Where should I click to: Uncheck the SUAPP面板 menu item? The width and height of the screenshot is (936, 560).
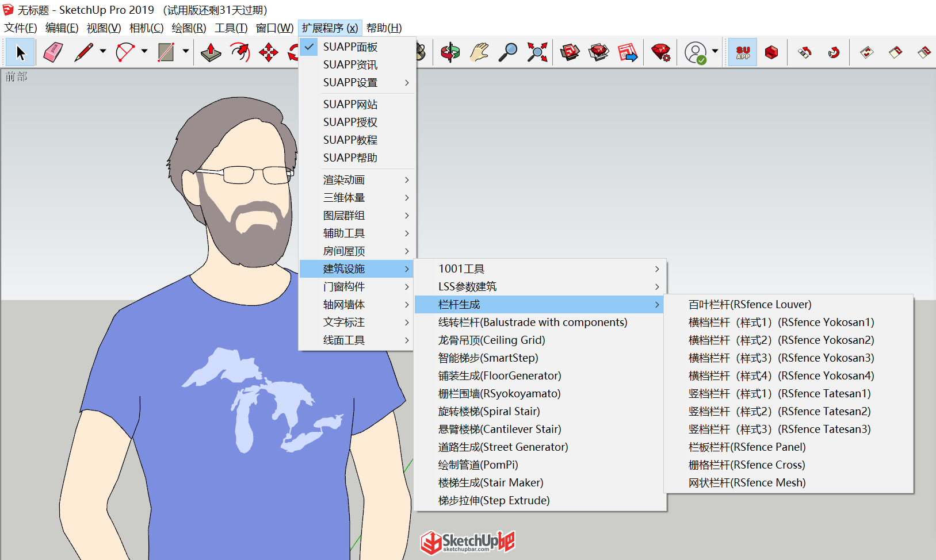357,47
